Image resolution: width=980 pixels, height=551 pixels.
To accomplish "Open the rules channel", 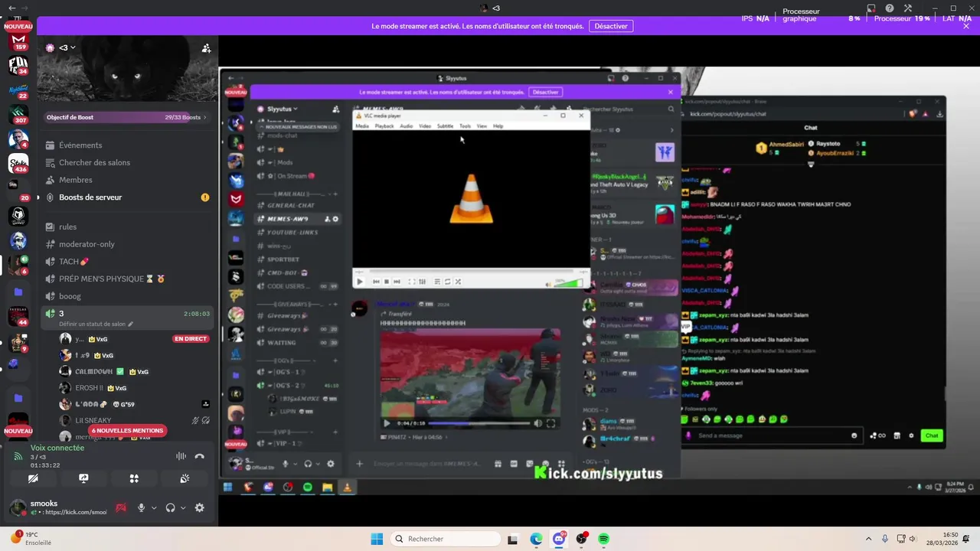I will (x=126, y=227).
